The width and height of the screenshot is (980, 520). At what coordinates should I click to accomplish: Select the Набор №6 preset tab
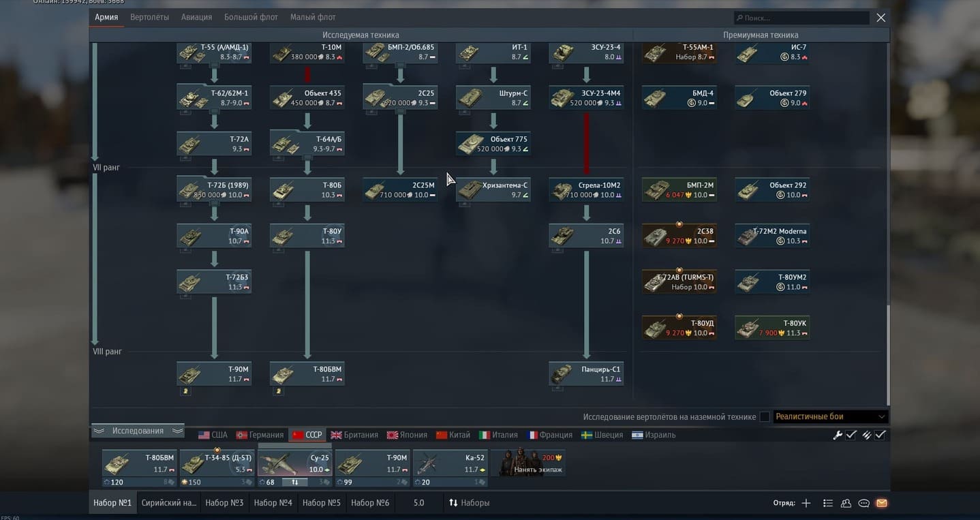pyautogui.click(x=370, y=503)
